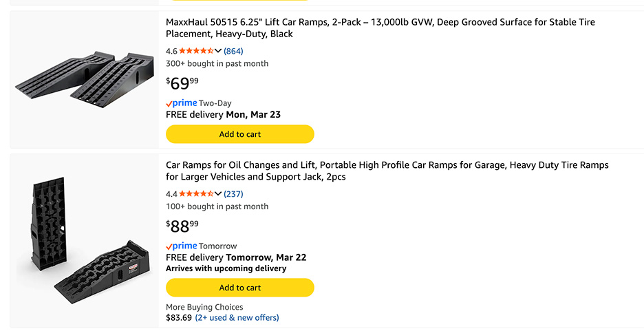Expand the MaxxHaul rating breakdown chevron
644x331 pixels.
tap(218, 51)
